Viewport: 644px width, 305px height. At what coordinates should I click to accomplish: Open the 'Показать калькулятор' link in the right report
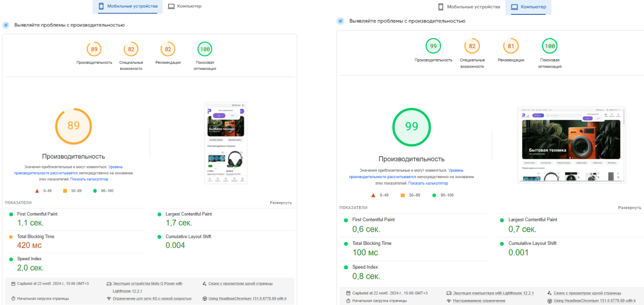pos(428,183)
